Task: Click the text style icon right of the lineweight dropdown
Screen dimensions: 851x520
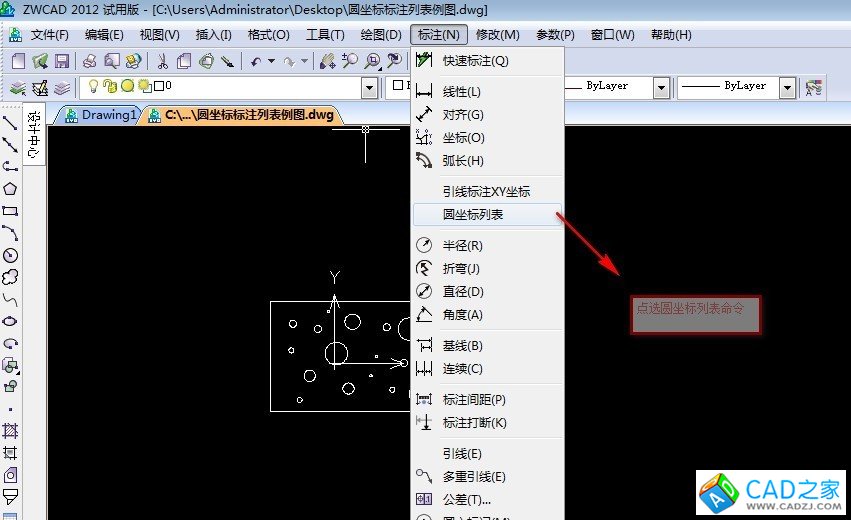Action: pos(814,87)
